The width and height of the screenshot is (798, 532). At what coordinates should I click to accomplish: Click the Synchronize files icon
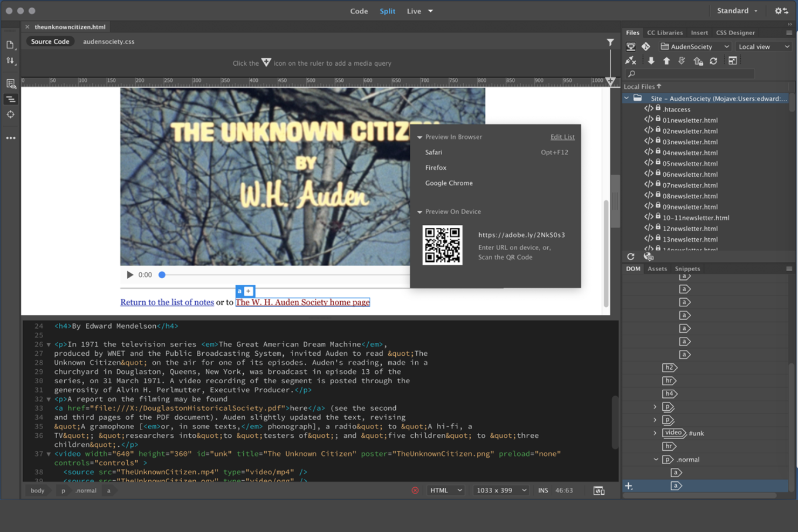(x=713, y=60)
